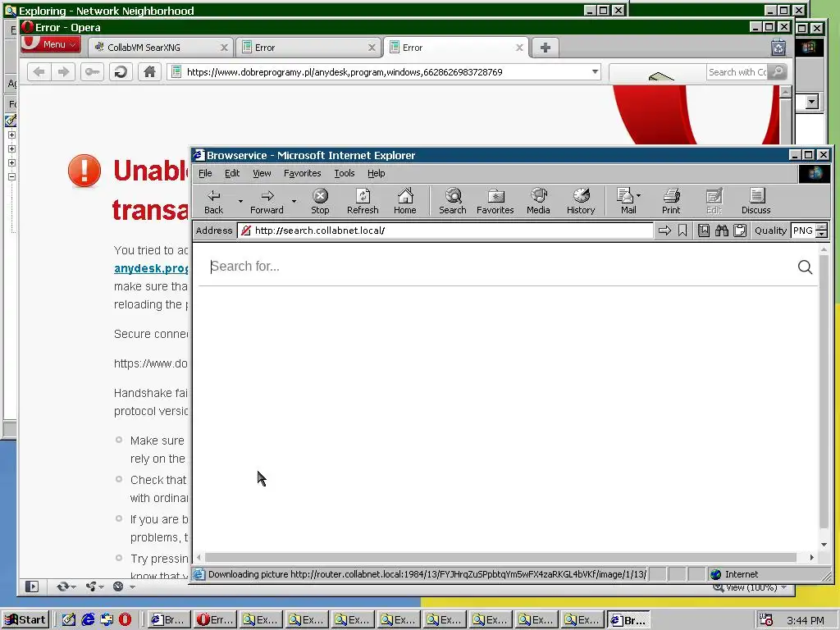This screenshot has width=840, height=630.
Task: Open the Edit menu in Internet Explorer
Action: click(x=232, y=173)
